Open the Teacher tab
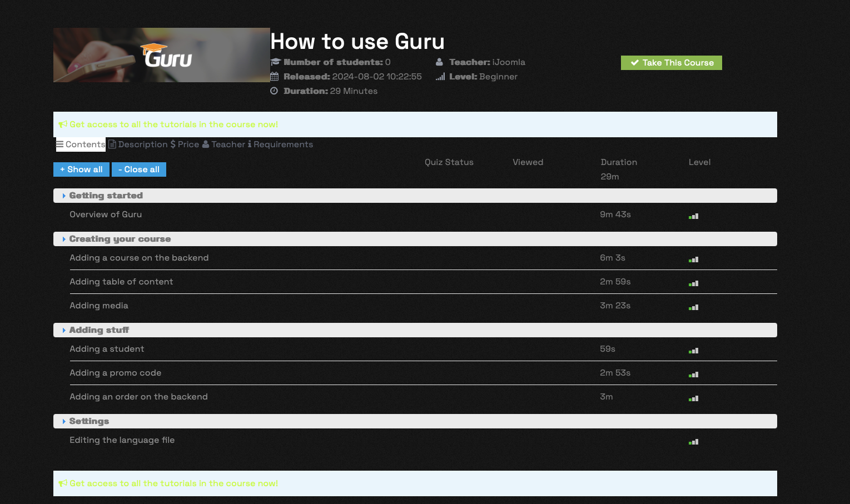The width and height of the screenshot is (850, 504). tap(223, 144)
